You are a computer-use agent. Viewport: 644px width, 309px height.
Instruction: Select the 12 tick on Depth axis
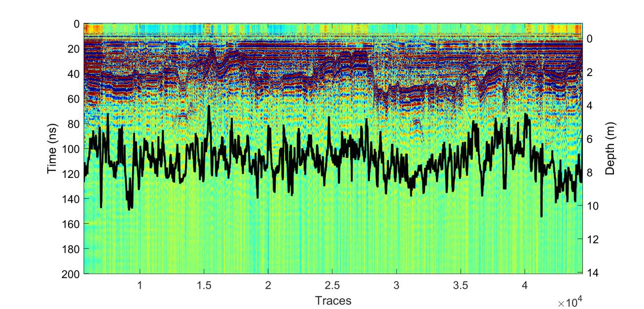coord(593,240)
